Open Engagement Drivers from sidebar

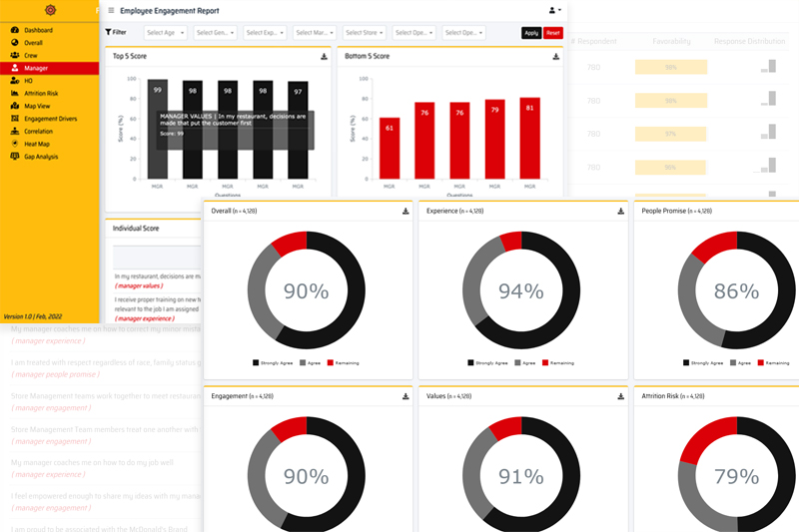point(49,119)
